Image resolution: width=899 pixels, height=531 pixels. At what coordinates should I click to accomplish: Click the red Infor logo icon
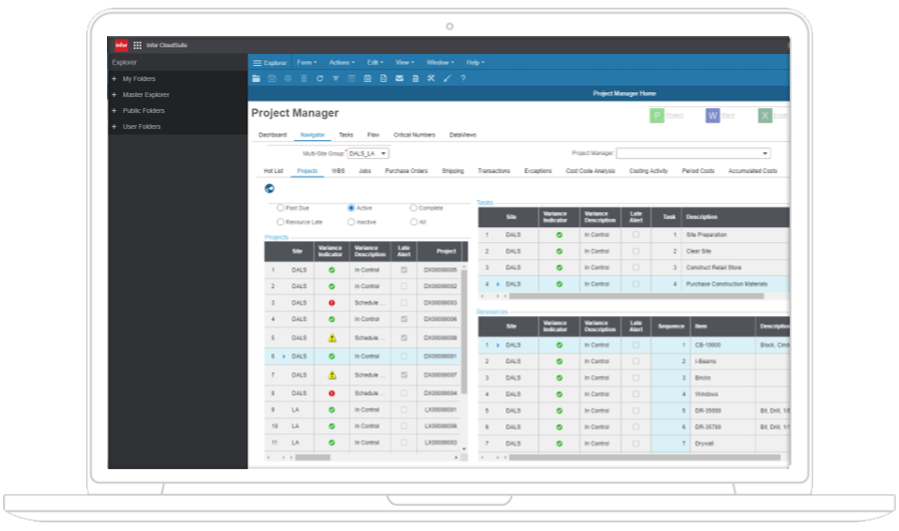[x=122, y=45]
